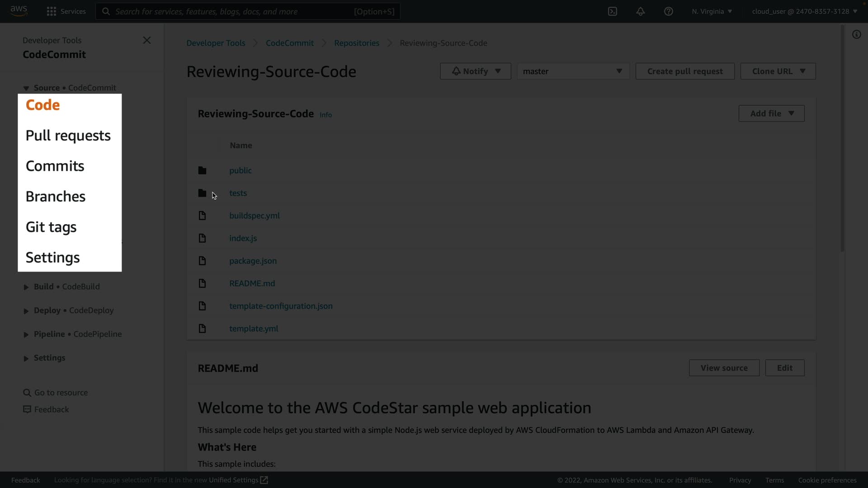This screenshot has width=868, height=488.
Task: Open the template-configuration.json file link
Action: pos(281,306)
